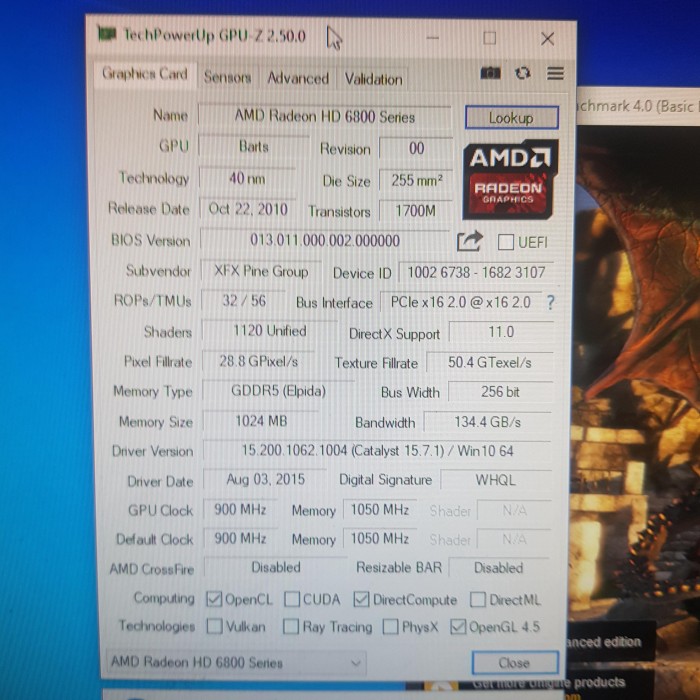Click the refresh icon in GPU-Z
700x700 pixels.
coord(522,74)
